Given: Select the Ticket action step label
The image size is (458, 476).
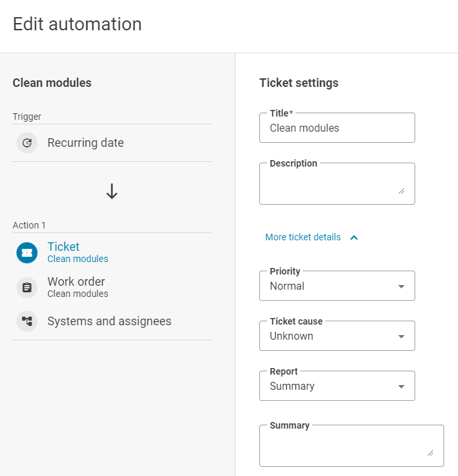Looking at the screenshot, I should [x=63, y=247].
